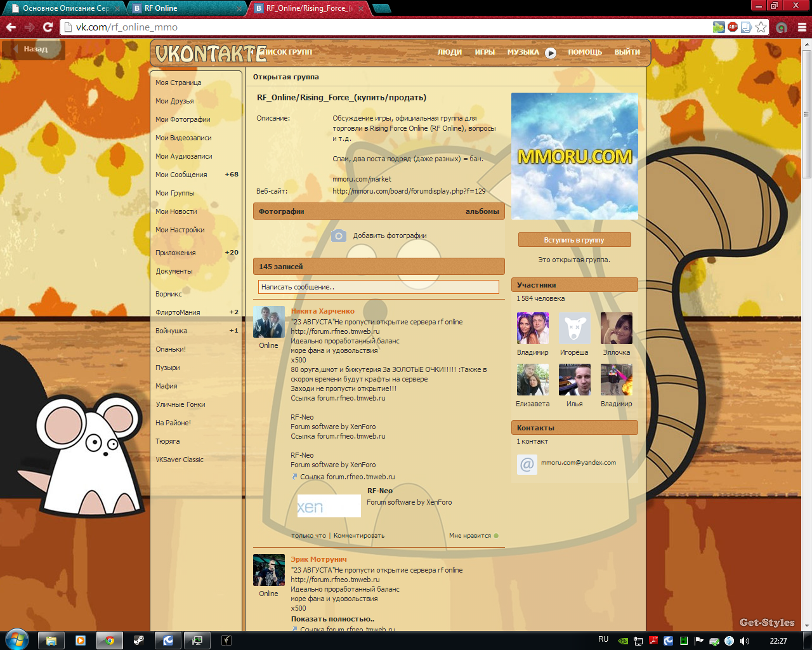Click the NVIDIA tray icon
The image size is (812, 650).
(623, 641)
